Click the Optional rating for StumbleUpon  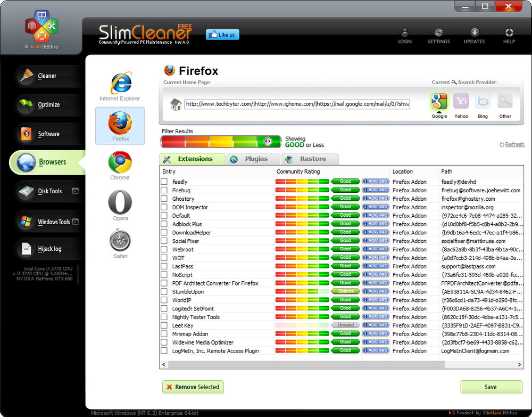[x=345, y=291]
